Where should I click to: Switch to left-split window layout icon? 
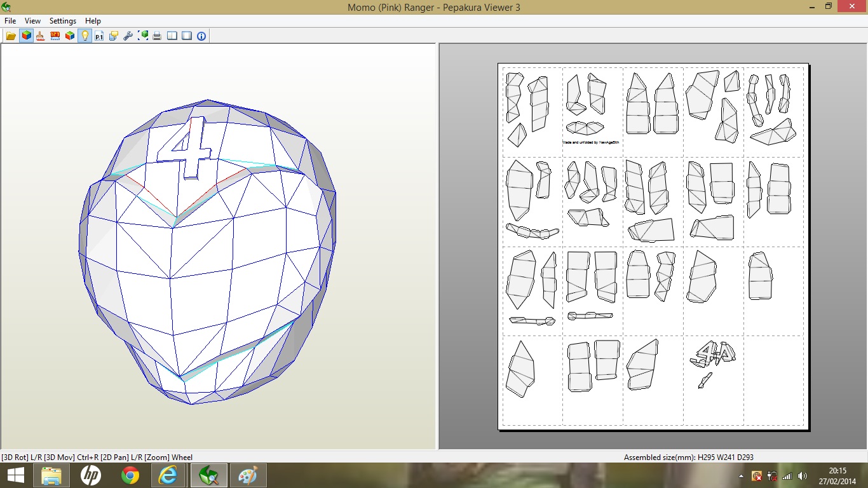pos(172,36)
